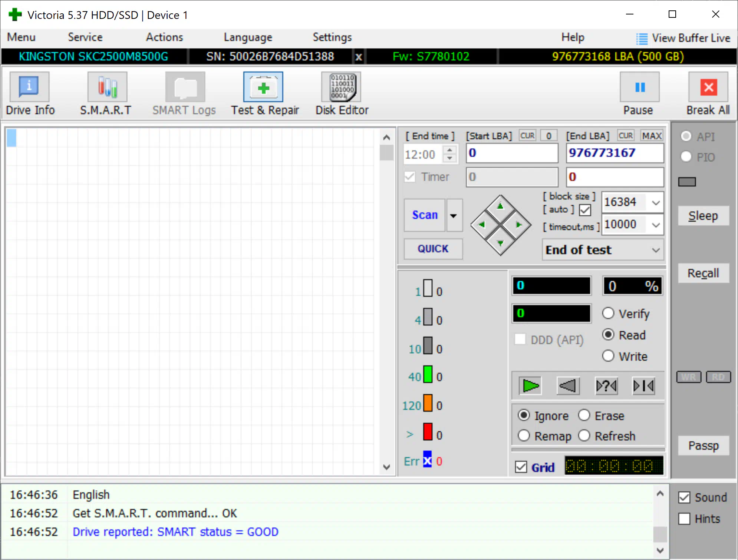Click the Err blue X block icon
This screenshot has width=738, height=560.
(428, 460)
